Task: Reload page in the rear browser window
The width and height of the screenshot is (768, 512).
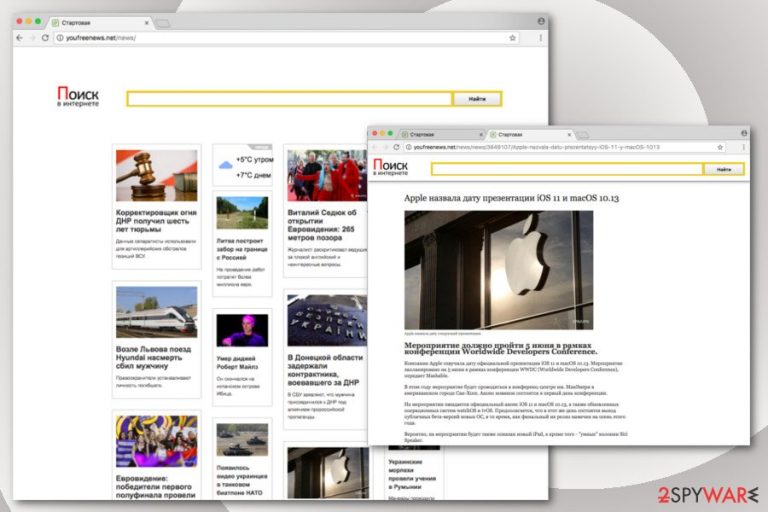Action: pos(45,38)
